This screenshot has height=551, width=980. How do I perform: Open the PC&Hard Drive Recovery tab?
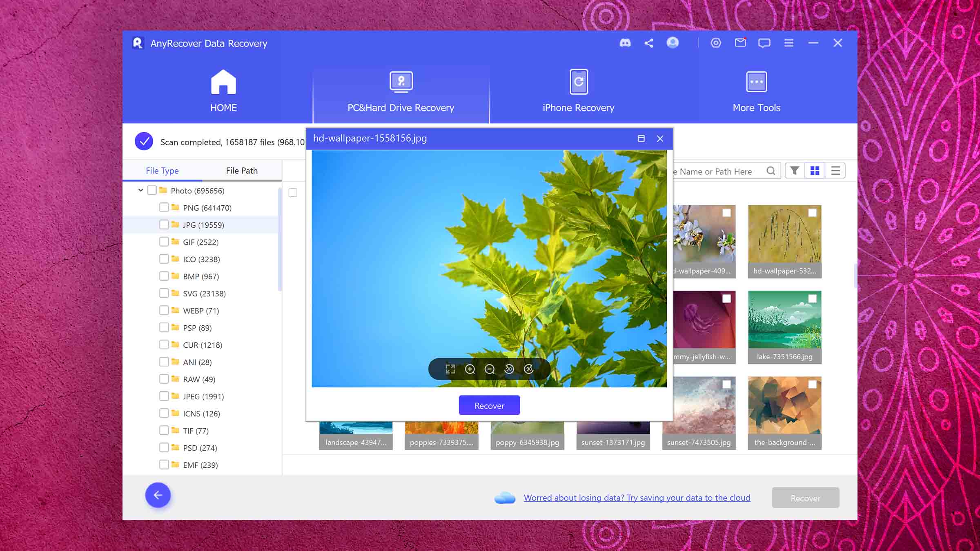click(401, 91)
